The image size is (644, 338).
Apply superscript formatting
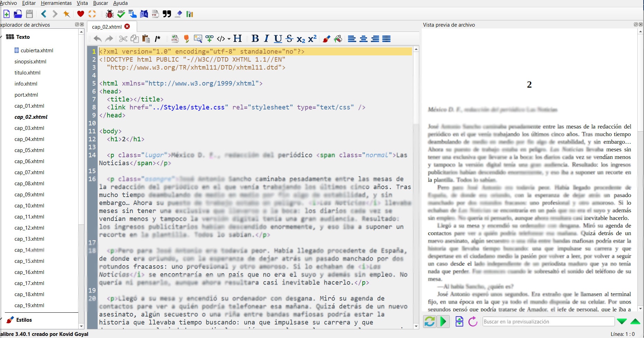click(x=312, y=38)
